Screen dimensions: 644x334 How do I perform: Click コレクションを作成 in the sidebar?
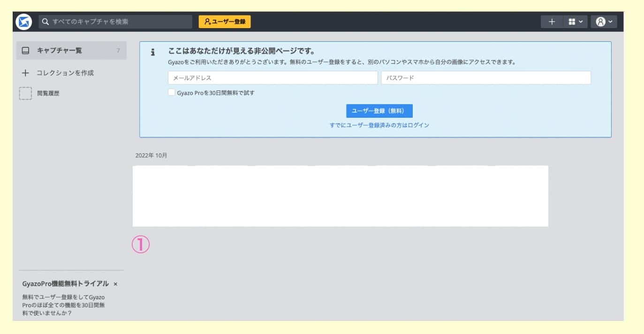pyautogui.click(x=65, y=73)
